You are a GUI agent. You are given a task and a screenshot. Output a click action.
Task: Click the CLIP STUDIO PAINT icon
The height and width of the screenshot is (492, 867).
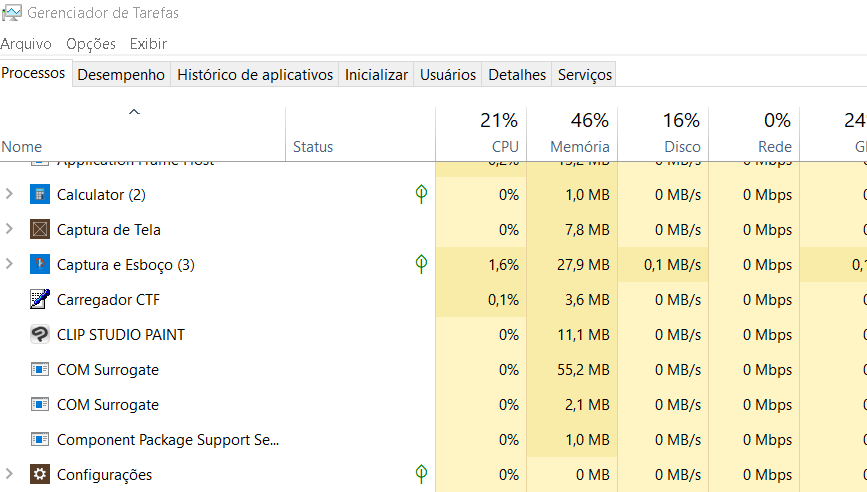click(x=40, y=334)
